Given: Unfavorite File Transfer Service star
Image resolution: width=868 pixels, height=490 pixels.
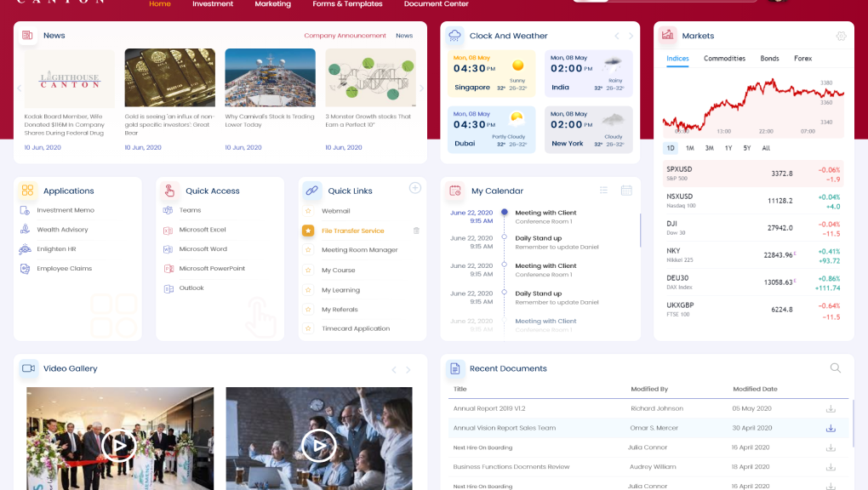Looking at the screenshot, I should (308, 231).
